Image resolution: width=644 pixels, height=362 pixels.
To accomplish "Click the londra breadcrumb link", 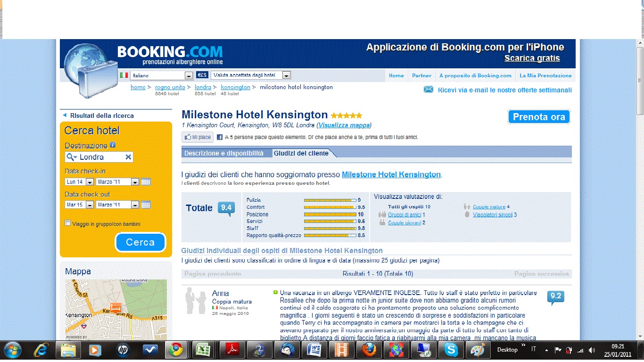I will (203, 87).
